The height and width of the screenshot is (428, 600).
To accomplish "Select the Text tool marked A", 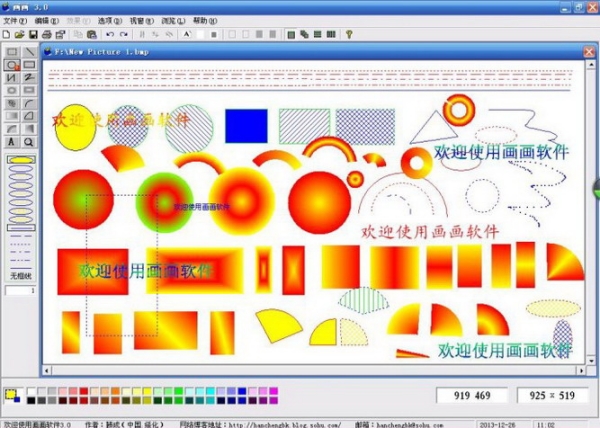I will [12, 142].
